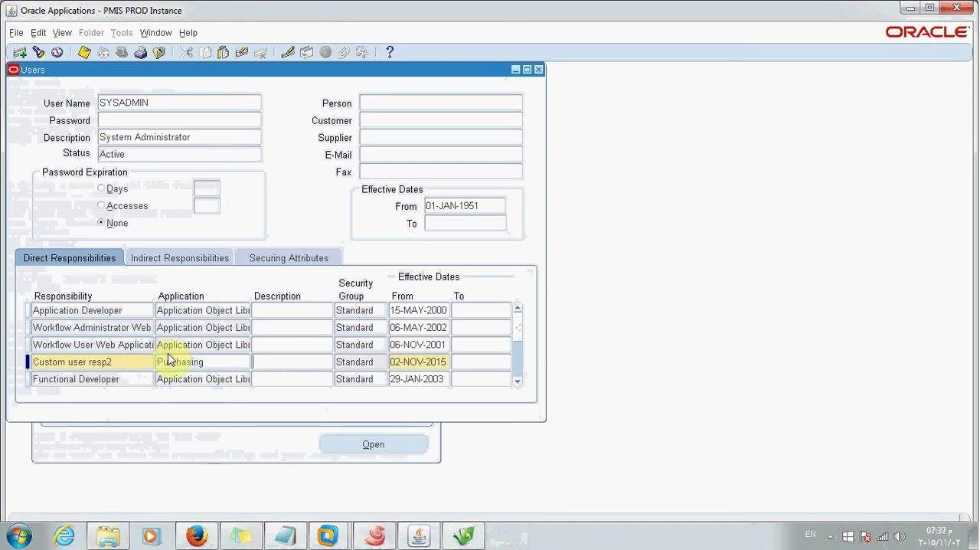Click the Window Help question mark icon
Image resolution: width=980 pixels, height=550 pixels.
(389, 52)
